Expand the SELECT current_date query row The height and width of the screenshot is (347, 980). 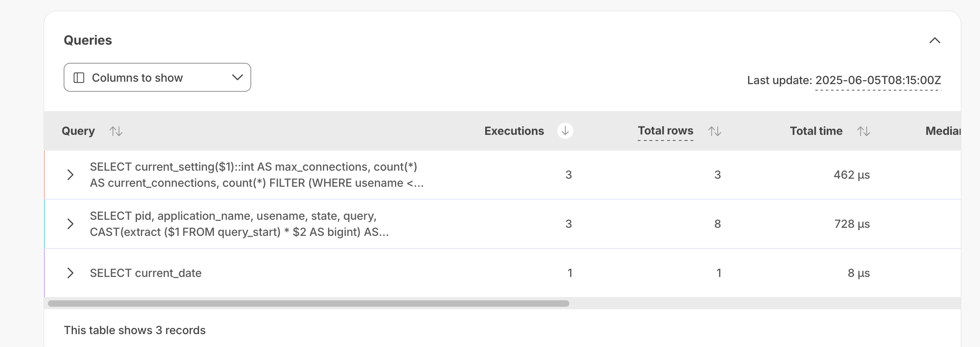pyautogui.click(x=70, y=273)
